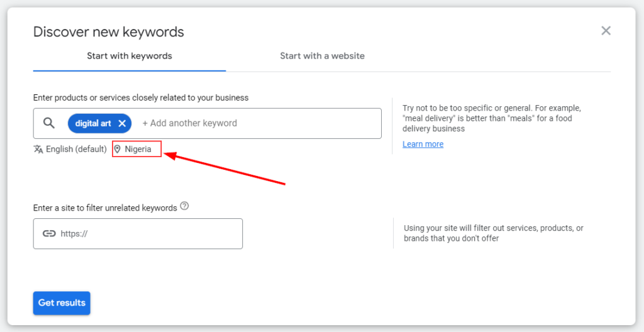Click the language translate icon
The image size is (644, 332).
click(x=38, y=149)
